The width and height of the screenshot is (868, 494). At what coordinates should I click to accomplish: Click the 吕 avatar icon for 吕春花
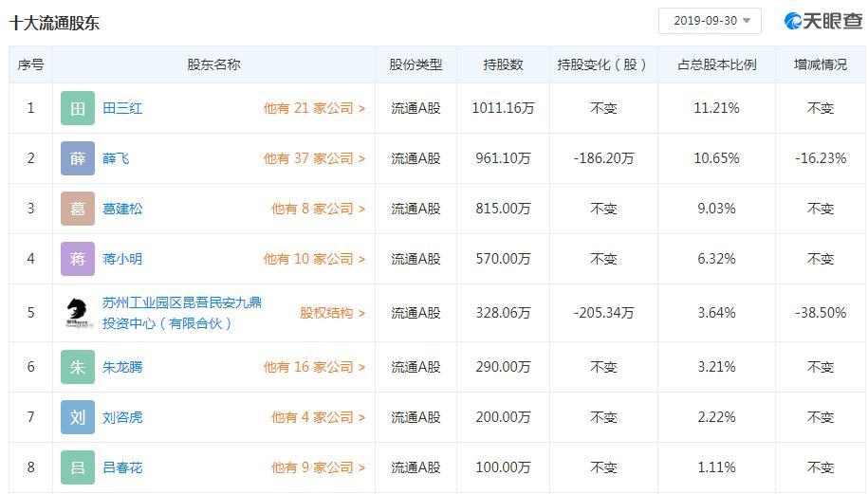[78, 467]
